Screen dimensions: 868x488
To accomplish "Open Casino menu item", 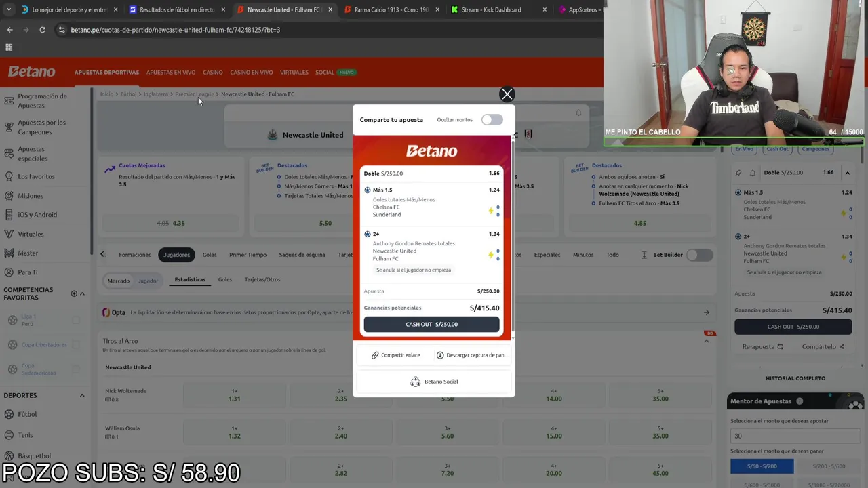I will point(213,73).
